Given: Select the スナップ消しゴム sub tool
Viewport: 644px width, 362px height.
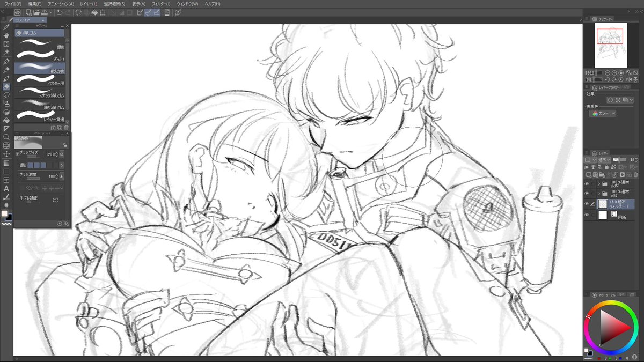Looking at the screenshot, I should (x=39, y=92).
